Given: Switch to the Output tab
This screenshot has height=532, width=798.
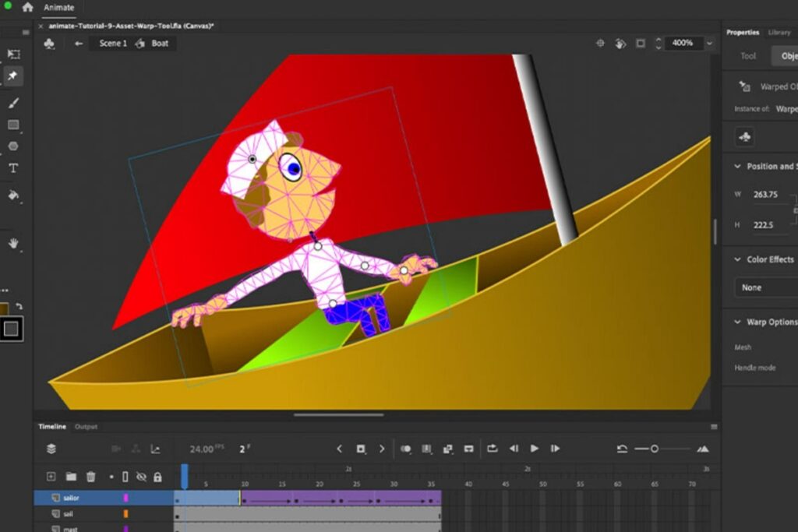Looking at the screenshot, I should (86, 426).
